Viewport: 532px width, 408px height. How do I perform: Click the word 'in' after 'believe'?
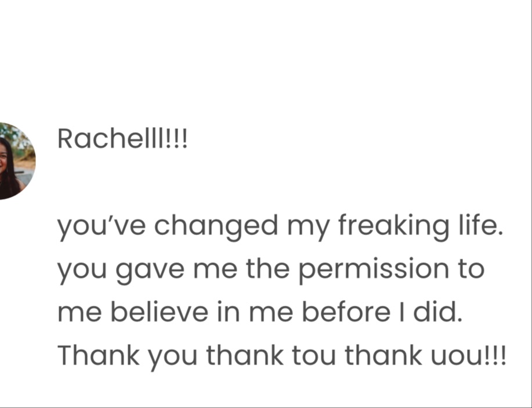(228, 312)
